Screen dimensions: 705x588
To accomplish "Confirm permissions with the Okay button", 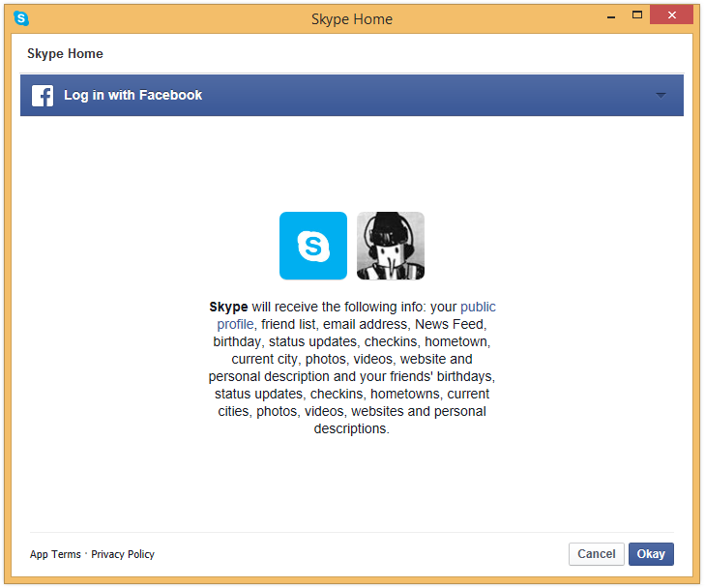I will [651, 554].
